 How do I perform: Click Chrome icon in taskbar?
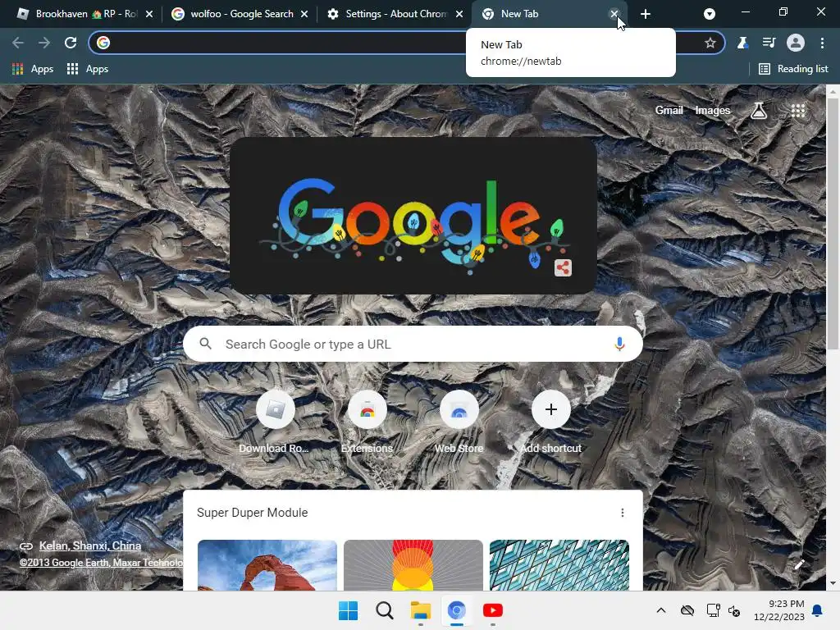tap(456, 610)
